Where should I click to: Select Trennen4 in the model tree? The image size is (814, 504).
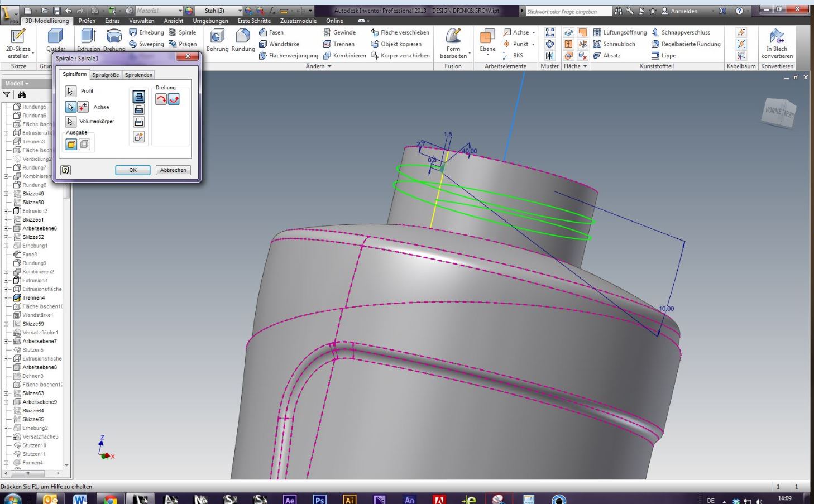[x=33, y=297]
